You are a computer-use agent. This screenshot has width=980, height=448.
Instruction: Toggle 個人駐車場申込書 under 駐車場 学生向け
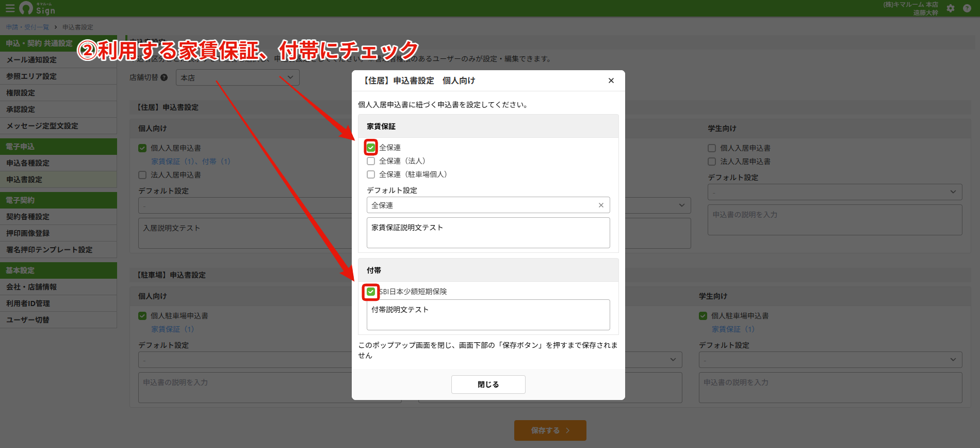coord(703,316)
